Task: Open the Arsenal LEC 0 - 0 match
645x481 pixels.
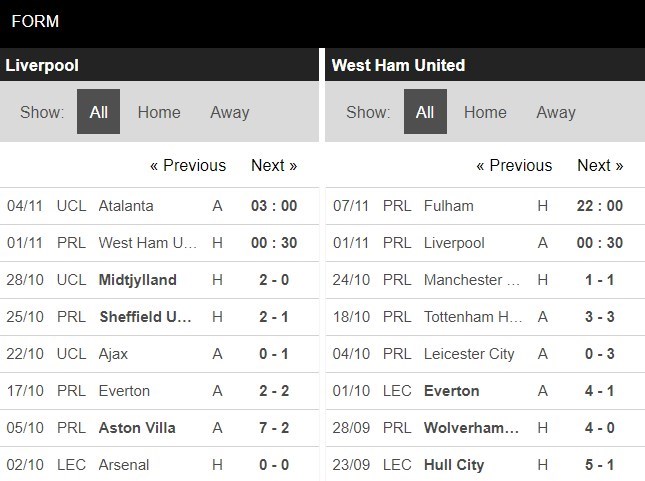Action: (x=159, y=465)
